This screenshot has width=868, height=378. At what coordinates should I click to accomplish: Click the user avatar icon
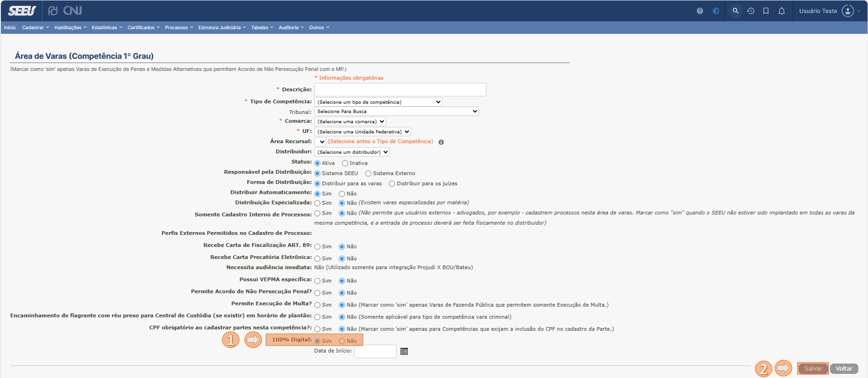[x=848, y=11]
